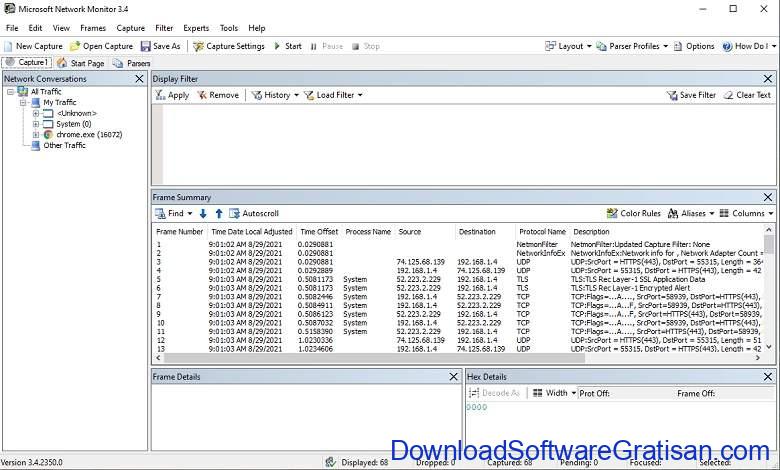Sort by Frame Number column header
The height and width of the screenshot is (470, 780).
[x=180, y=232]
